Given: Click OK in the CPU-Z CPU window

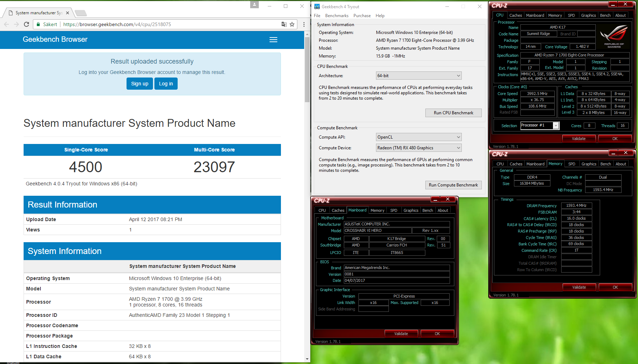Looking at the screenshot, I should coord(615,139).
